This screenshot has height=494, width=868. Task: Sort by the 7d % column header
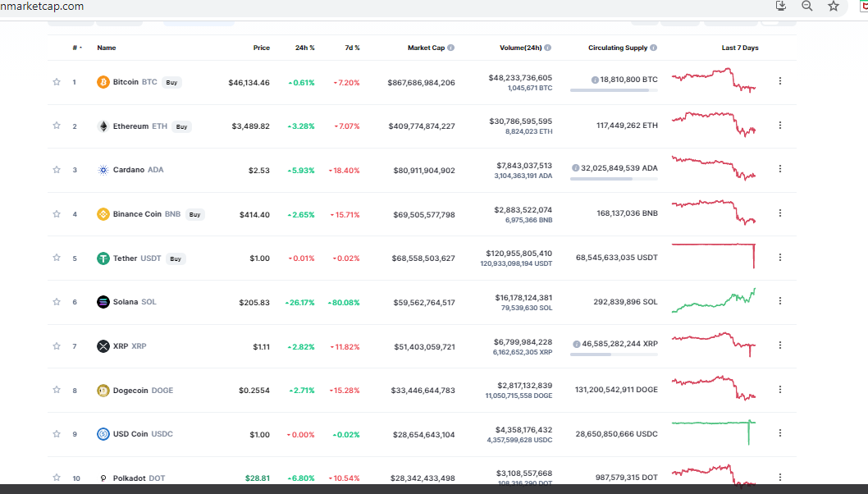point(352,48)
